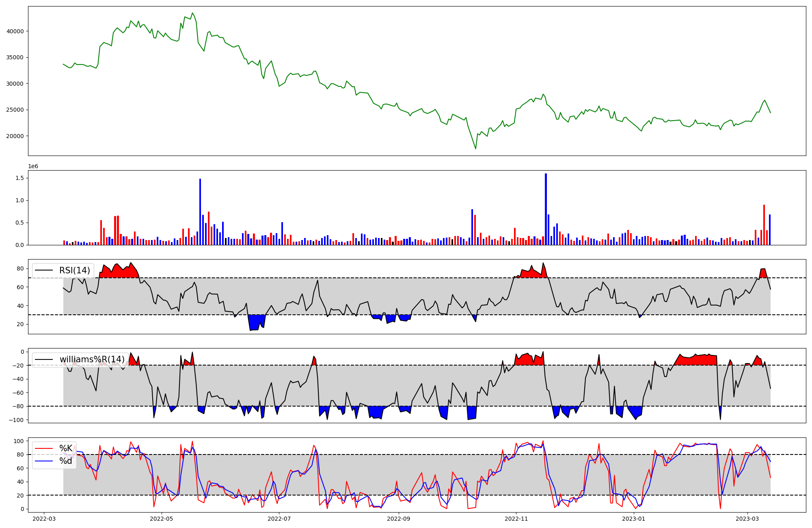
Task: Click the 1.5 volume axis tick label
Action: 20,178
